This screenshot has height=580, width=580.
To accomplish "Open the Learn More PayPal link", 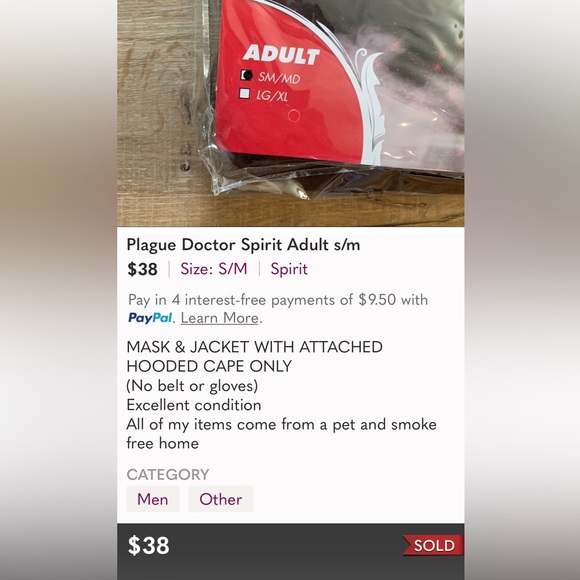I will 220,318.
